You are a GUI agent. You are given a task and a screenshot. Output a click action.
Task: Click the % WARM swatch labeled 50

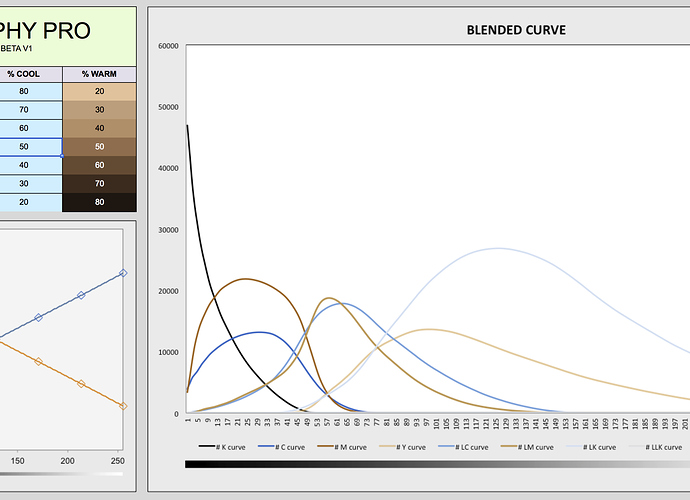point(99,147)
